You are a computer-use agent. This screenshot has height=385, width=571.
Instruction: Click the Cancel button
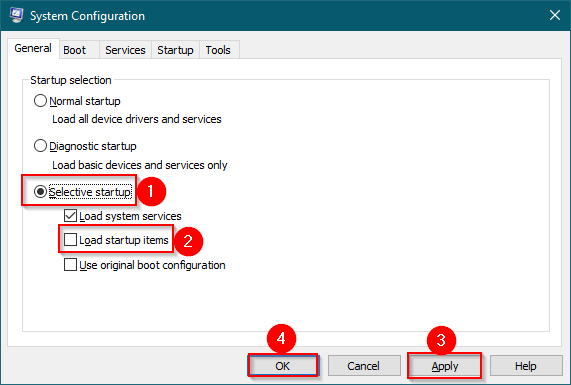(363, 366)
